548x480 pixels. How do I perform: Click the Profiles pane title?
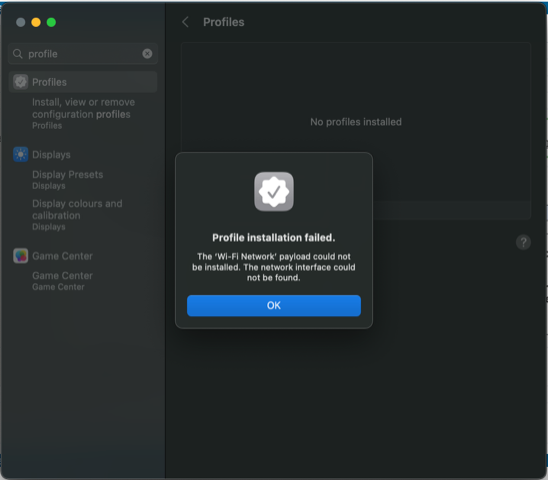(x=224, y=22)
